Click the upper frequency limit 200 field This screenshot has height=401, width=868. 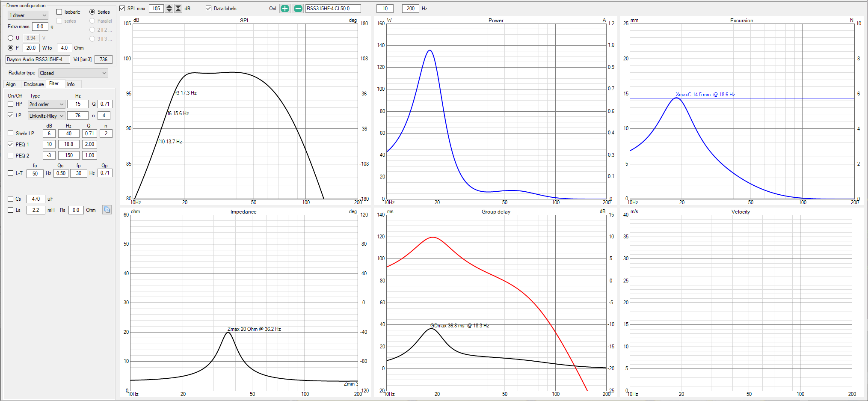(411, 9)
